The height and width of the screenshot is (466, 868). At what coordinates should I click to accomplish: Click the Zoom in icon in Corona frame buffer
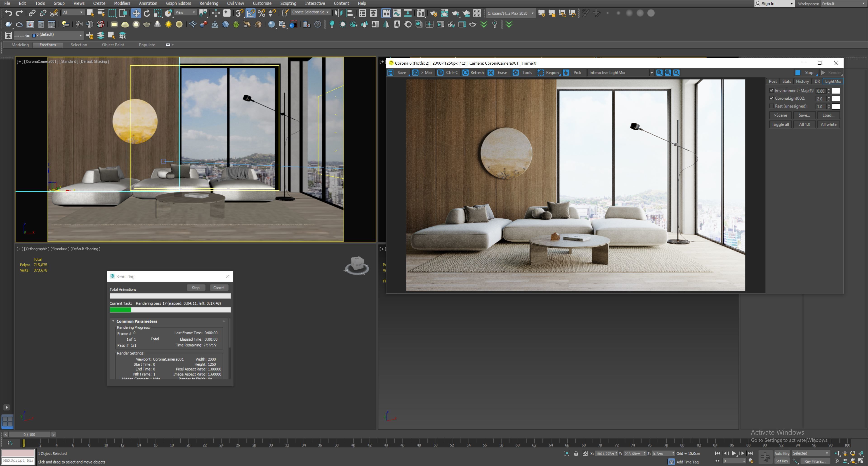659,72
